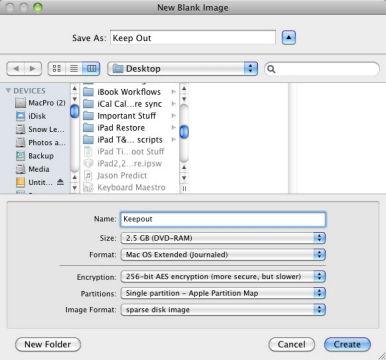Click the sidebar scroll down arrow
The image size is (386, 360).
[75, 188]
